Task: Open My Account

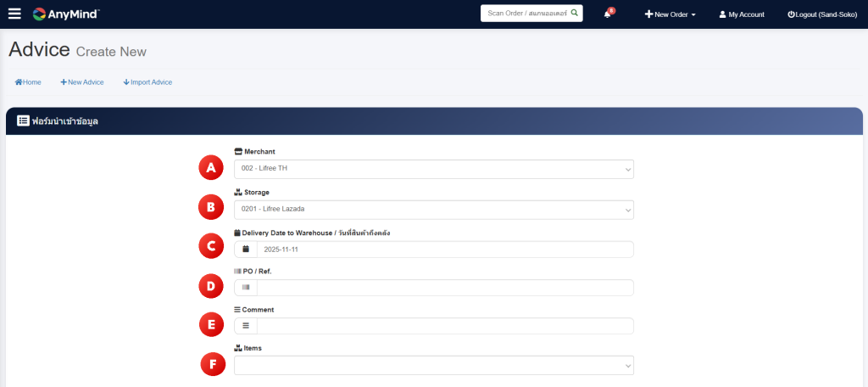Action: pos(742,14)
